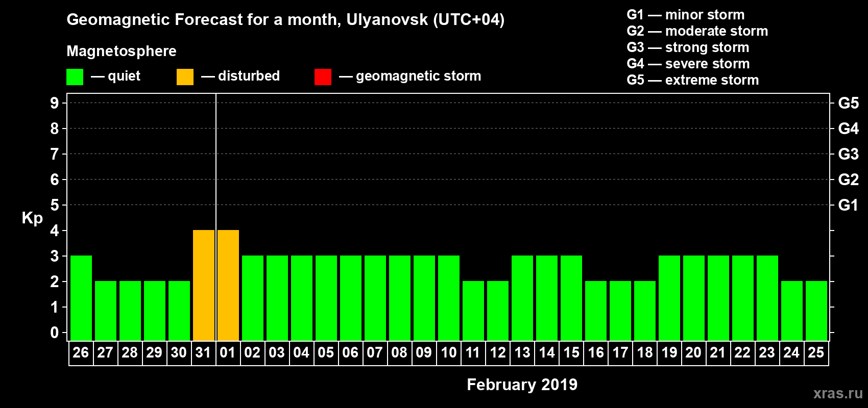Click 'G3 — strong storm' legend text
The width and height of the screenshot is (868, 408).
[688, 47]
